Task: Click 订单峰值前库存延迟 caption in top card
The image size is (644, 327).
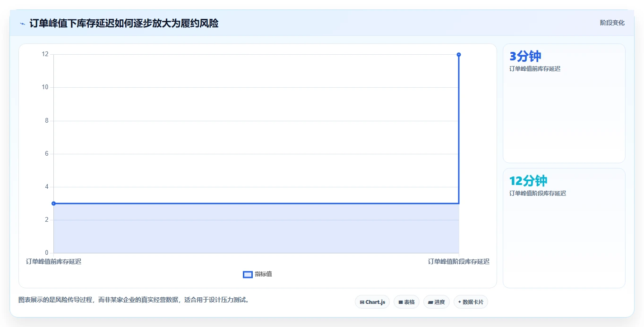Action: [x=535, y=69]
